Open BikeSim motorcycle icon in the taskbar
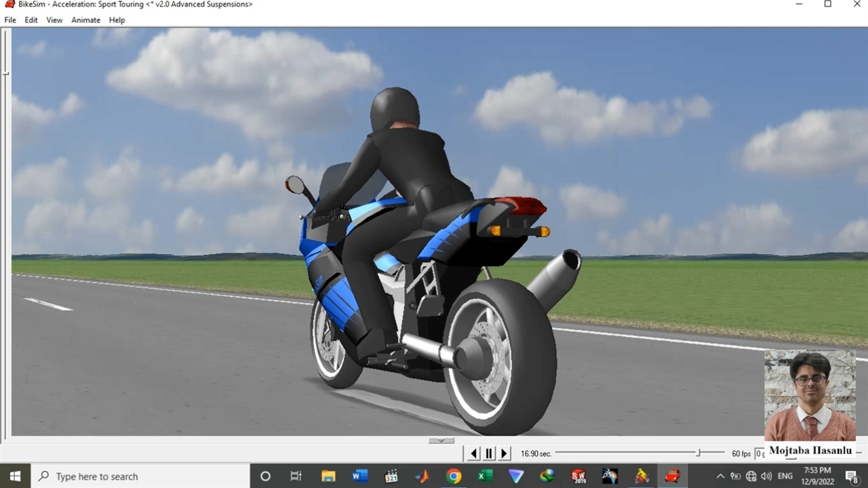 [642, 476]
